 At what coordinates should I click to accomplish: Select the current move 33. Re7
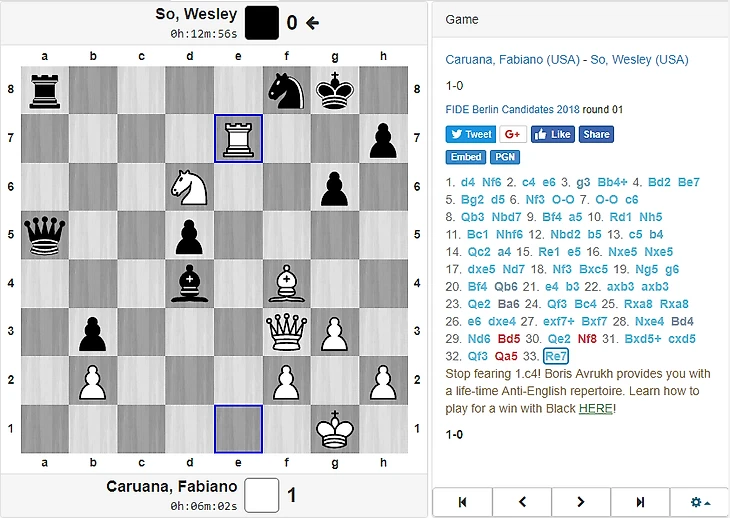point(556,357)
